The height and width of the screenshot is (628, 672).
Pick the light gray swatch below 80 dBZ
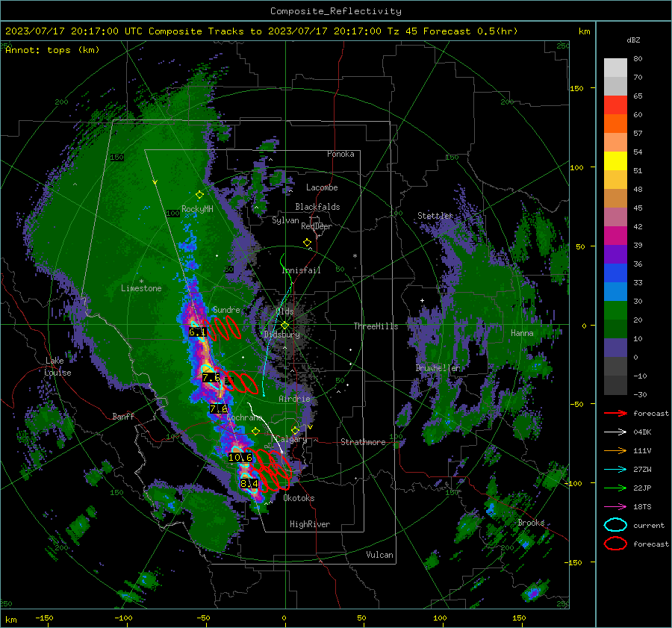click(615, 68)
